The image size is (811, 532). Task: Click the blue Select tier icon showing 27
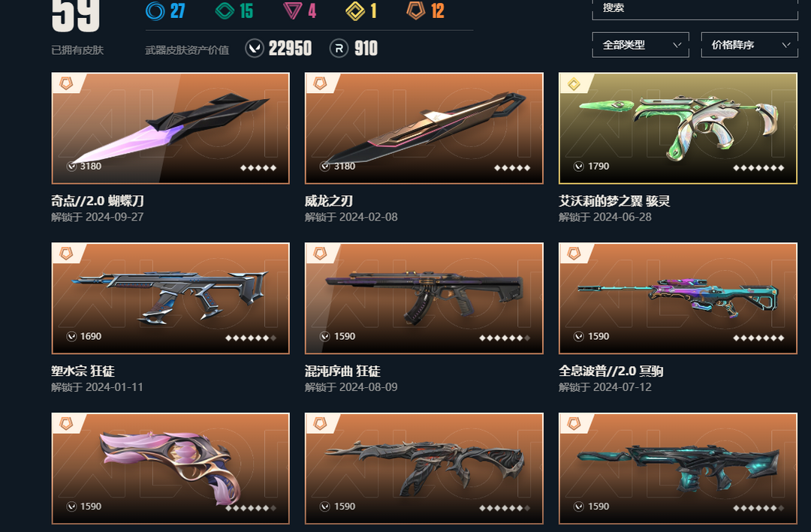tap(155, 11)
